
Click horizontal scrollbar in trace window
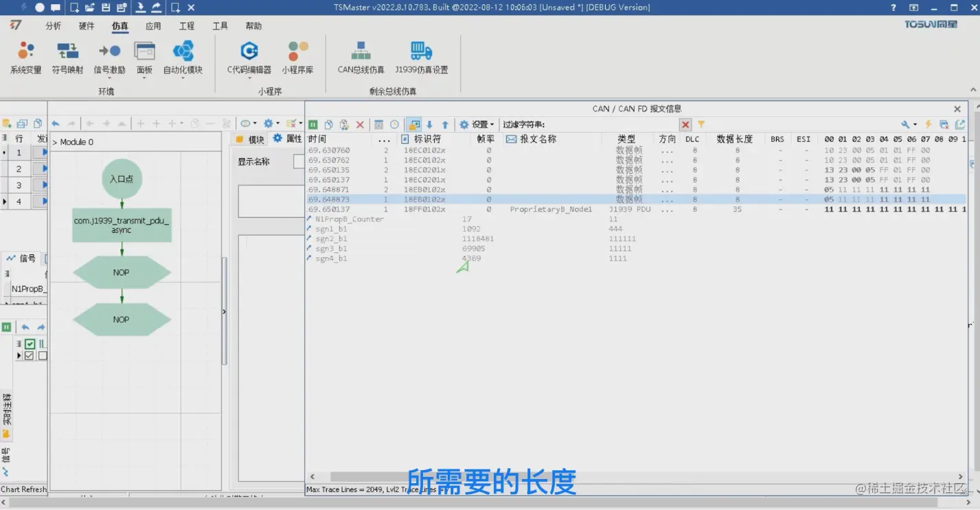coord(635,476)
